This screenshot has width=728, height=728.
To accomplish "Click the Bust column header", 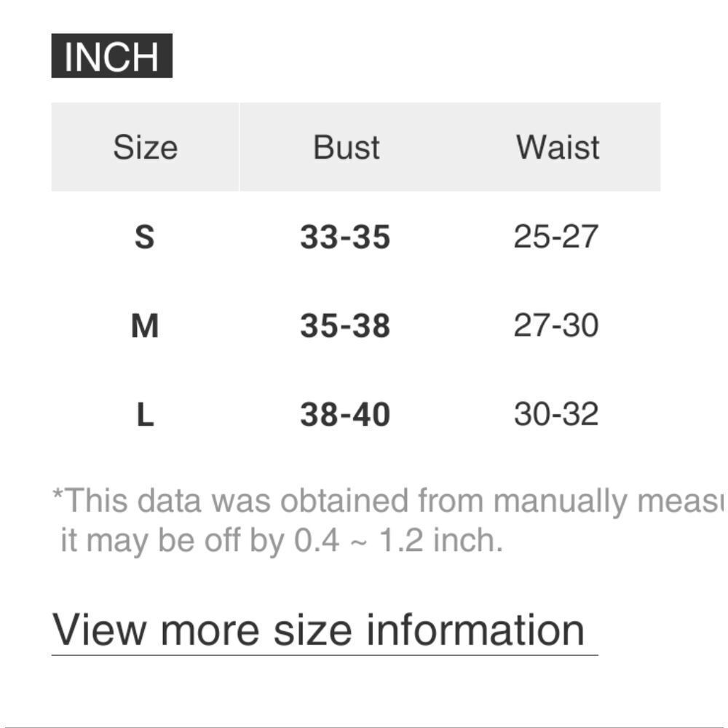I will [x=346, y=148].
